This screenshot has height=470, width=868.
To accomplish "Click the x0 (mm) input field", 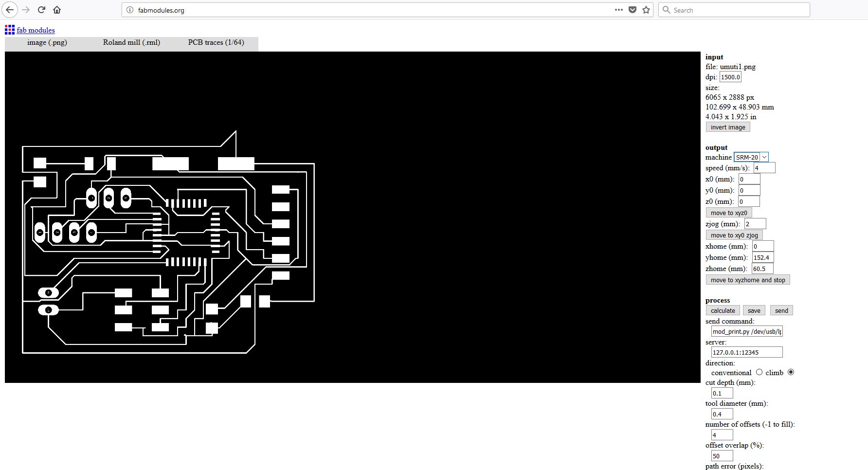I will tap(749, 179).
